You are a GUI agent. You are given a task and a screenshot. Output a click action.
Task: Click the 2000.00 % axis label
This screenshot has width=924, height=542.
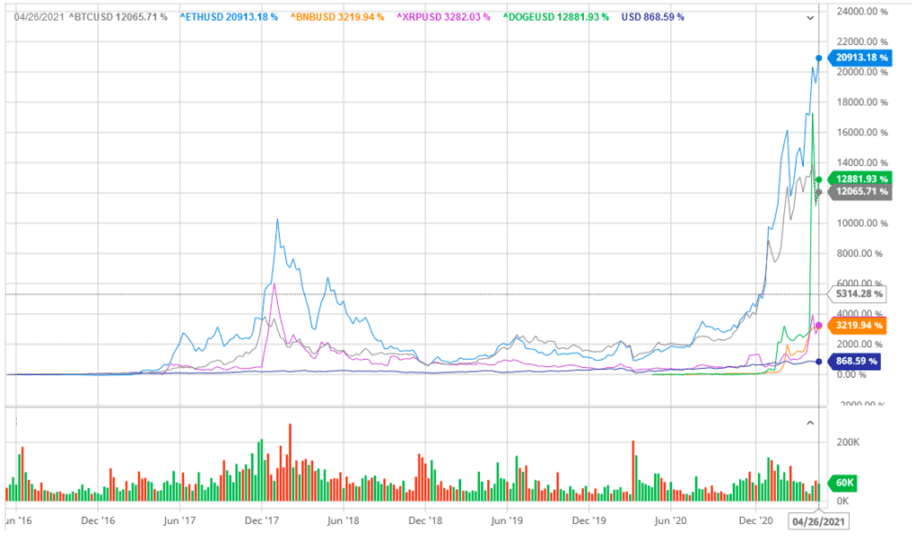pyautogui.click(x=860, y=345)
